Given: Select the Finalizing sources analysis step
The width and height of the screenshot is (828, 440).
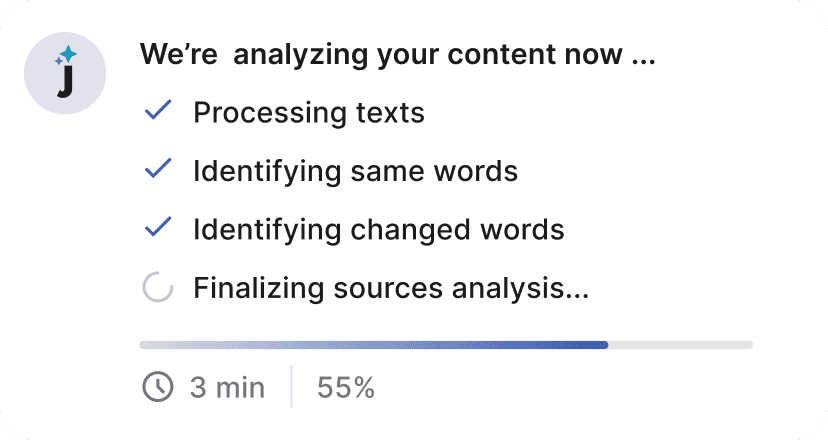Looking at the screenshot, I should [391, 288].
